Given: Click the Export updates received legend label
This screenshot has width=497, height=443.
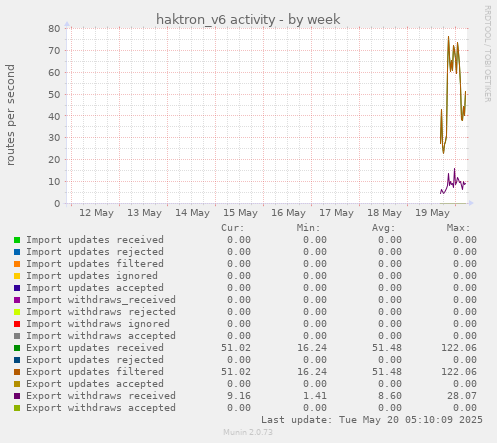Looking at the screenshot, I should click(95, 348).
